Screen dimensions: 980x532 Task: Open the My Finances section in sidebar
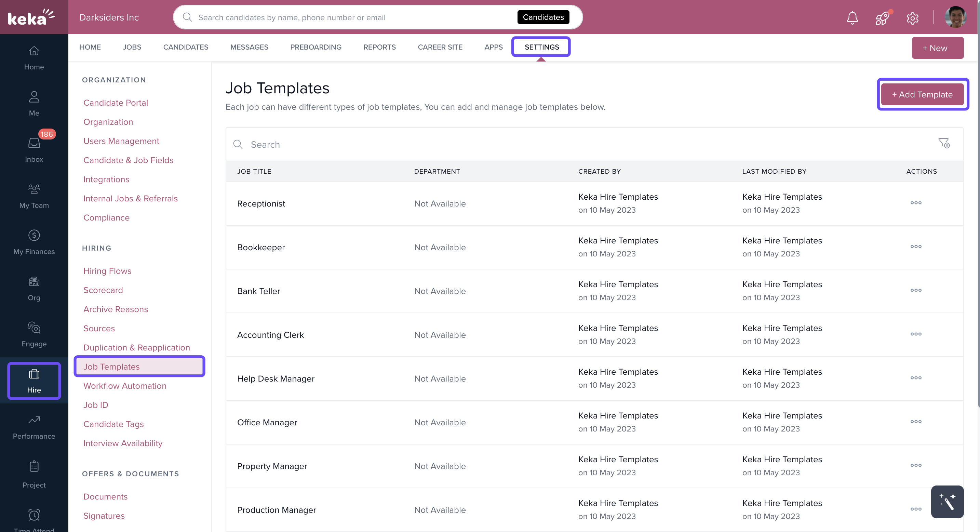tap(33, 242)
